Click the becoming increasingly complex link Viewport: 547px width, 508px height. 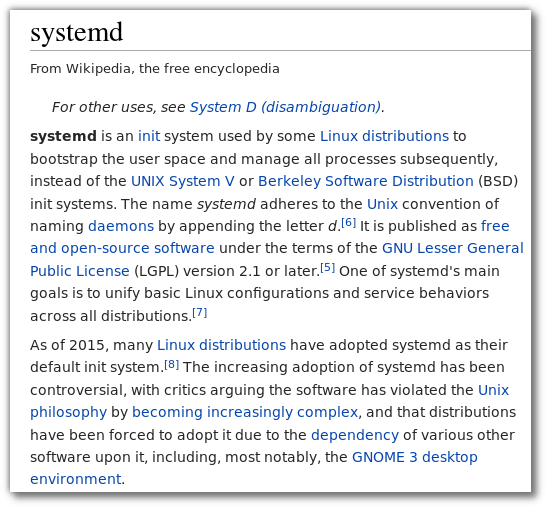point(245,412)
